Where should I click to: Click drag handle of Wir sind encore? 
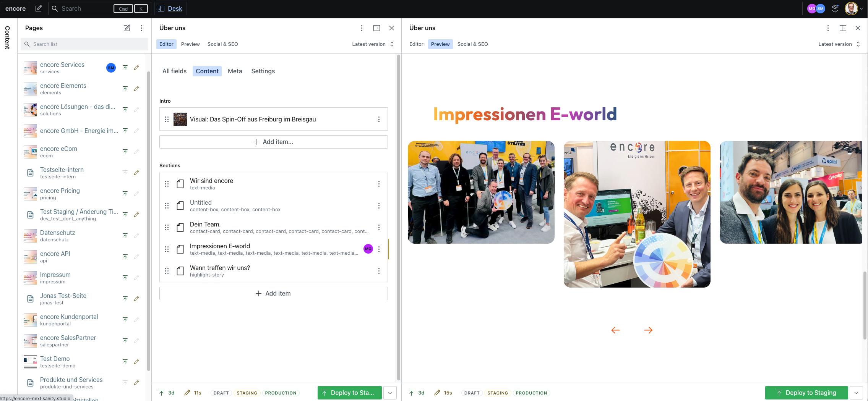click(x=167, y=184)
